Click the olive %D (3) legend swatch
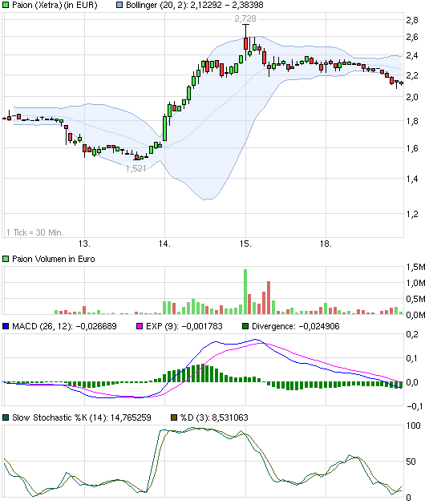The image size is (437, 504). [x=174, y=417]
